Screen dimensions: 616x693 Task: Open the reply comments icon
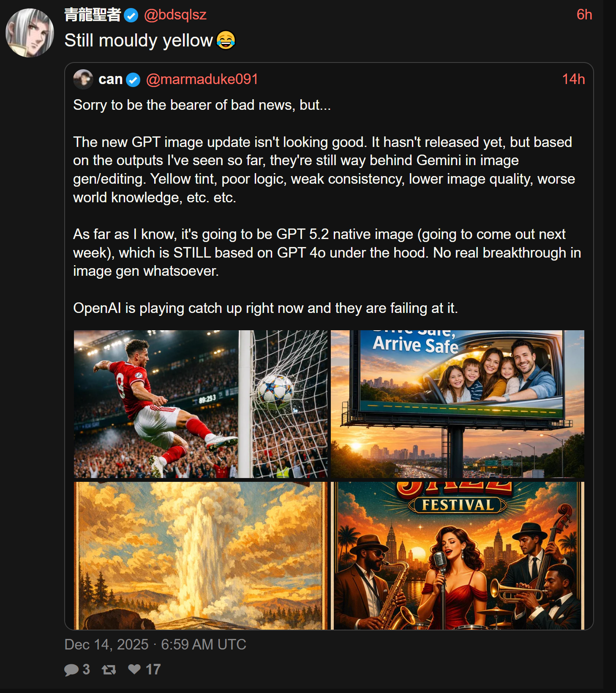coord(71,670)
